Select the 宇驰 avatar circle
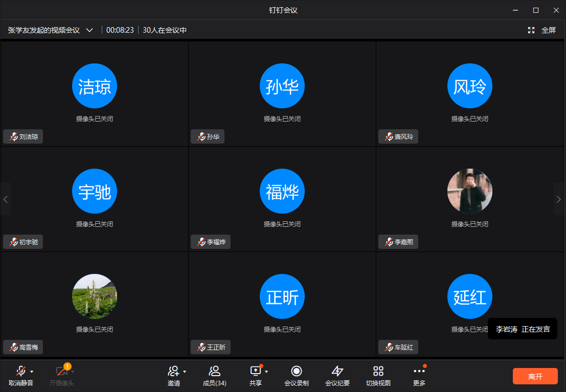566x392 pixels. click(x=95, y=191)
